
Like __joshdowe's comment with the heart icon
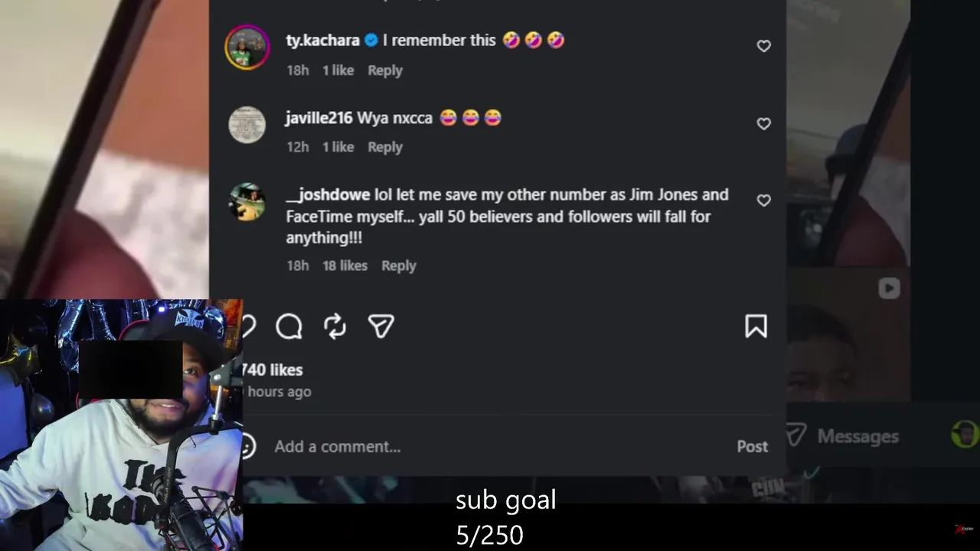pos(763,200)
